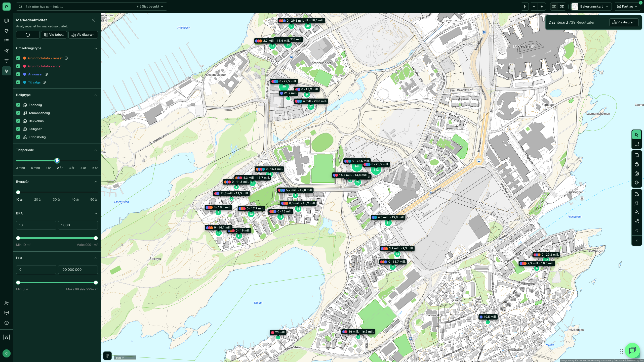
Task: Click the camera snapshot icon
Action: tap(637, 174)
